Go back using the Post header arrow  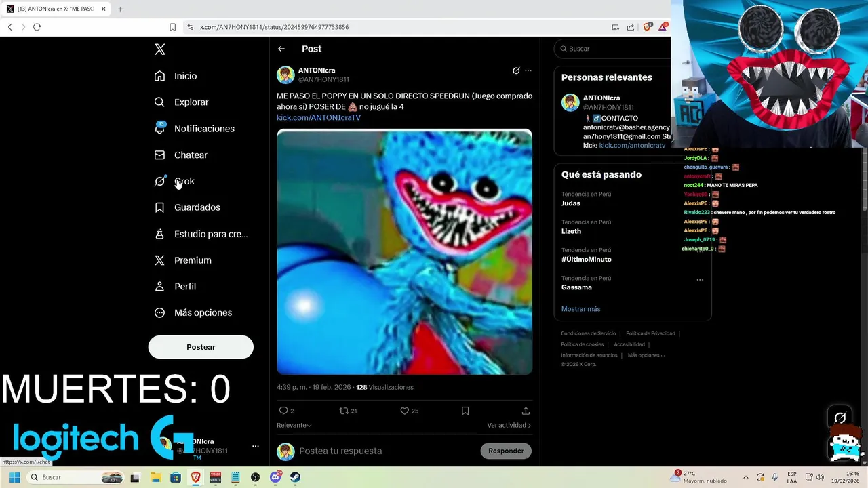click(x=281, y=49)
